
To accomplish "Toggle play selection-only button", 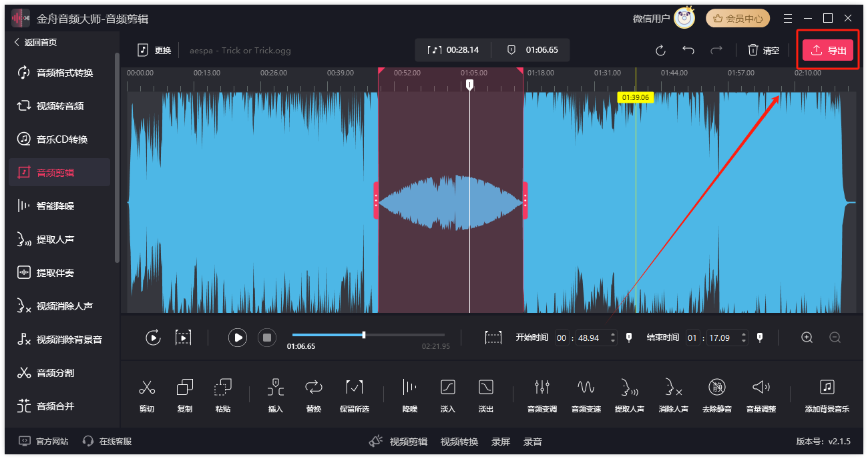I will (x=183, y=338).
